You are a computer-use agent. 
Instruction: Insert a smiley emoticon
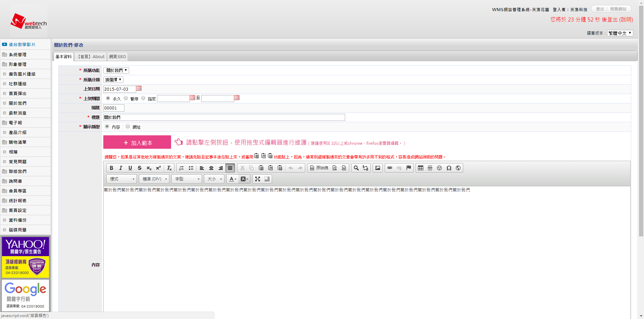439,168
